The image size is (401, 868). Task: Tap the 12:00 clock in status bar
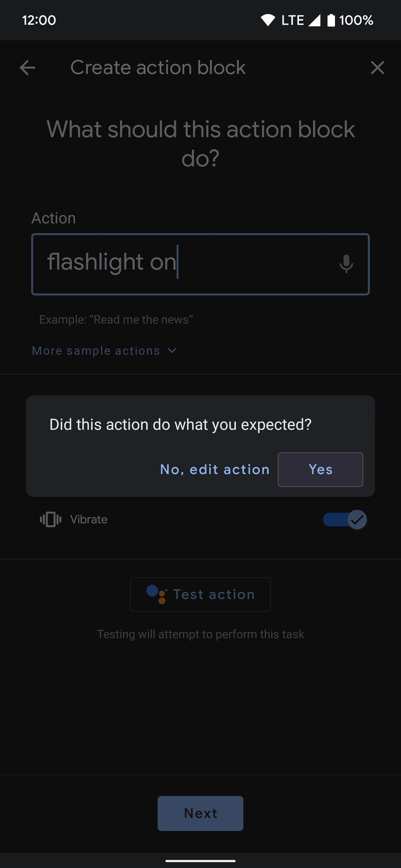[39, 20]
